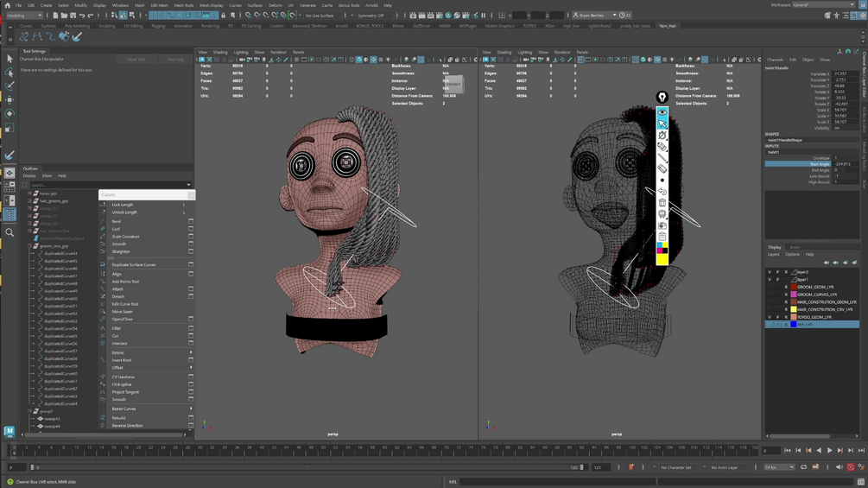Click the second Yarn_Hair shelf arch icon
Screen dimensions: 868x488
37,37
